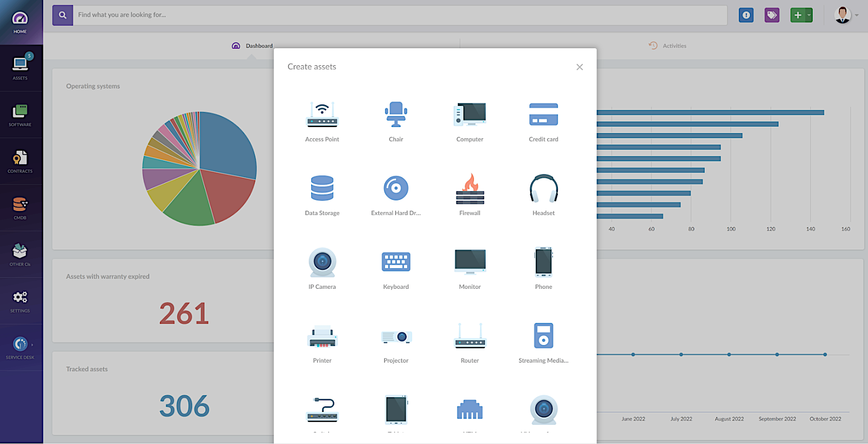The height and width of the screenshot is (444, 868).
Task: Open the Software section in sidebar
Action: coord(20,115)
